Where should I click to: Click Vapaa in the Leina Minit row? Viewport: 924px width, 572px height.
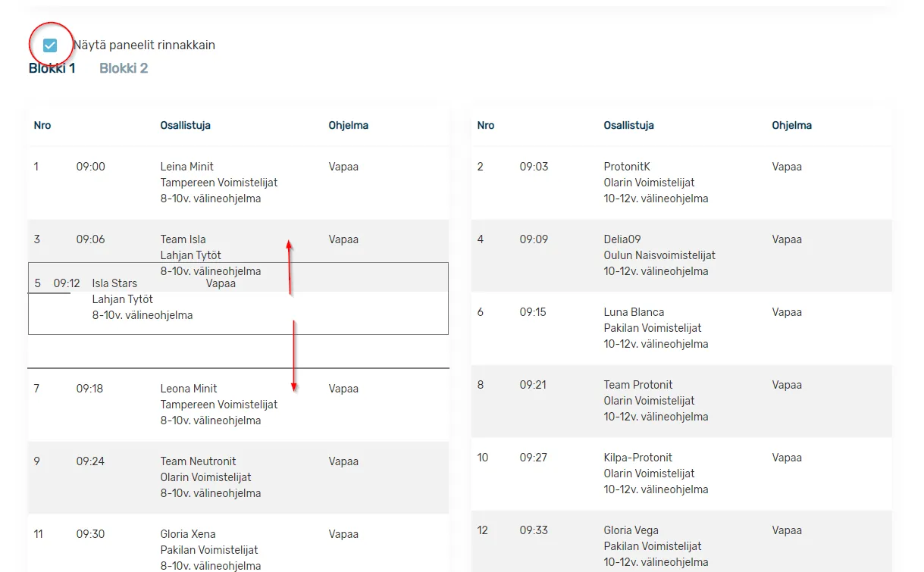343,167
